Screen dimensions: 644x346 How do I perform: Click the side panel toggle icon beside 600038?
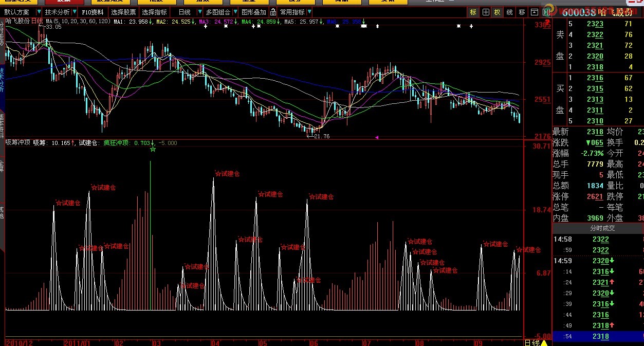547,12
